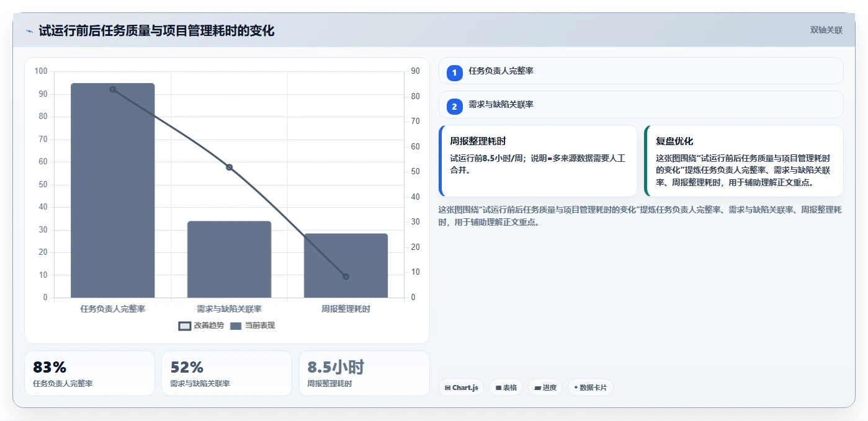This screenshot has width=868, height=421.
Task: Click the 83% stat card
Action: click(x=89, y=373)
